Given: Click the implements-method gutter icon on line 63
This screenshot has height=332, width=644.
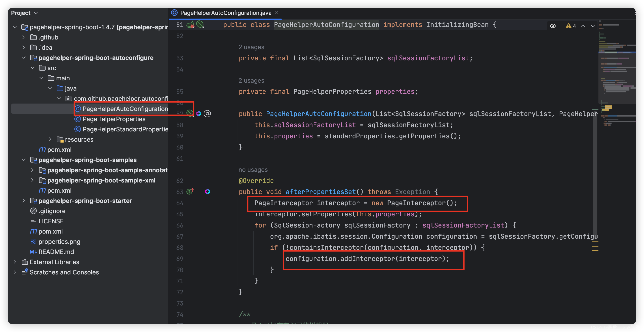Looking at the screenshot, I should point(190,192).
